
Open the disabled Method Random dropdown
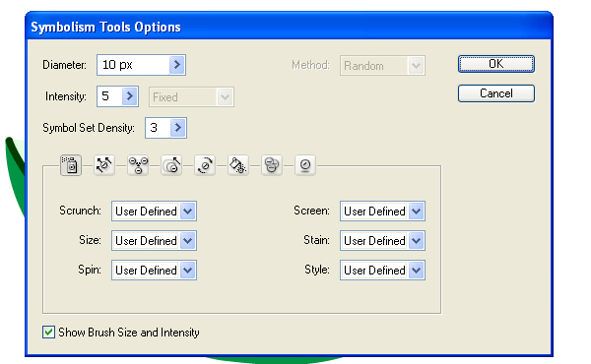[x=382, y=66]
